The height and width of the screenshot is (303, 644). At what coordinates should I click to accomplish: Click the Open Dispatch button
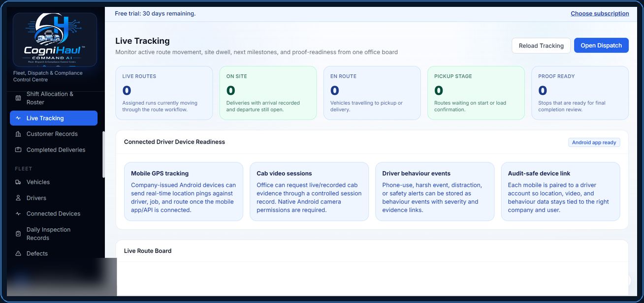point(601,45)
